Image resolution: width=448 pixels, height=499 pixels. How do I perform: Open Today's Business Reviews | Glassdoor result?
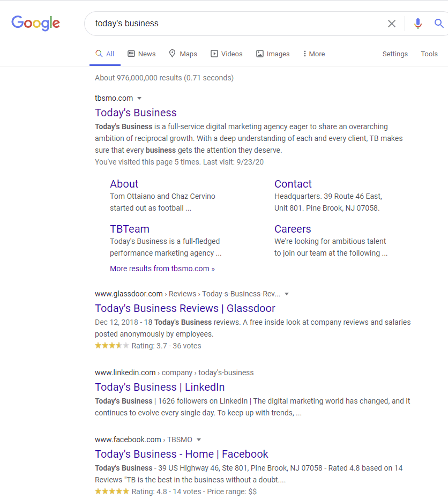185,308
